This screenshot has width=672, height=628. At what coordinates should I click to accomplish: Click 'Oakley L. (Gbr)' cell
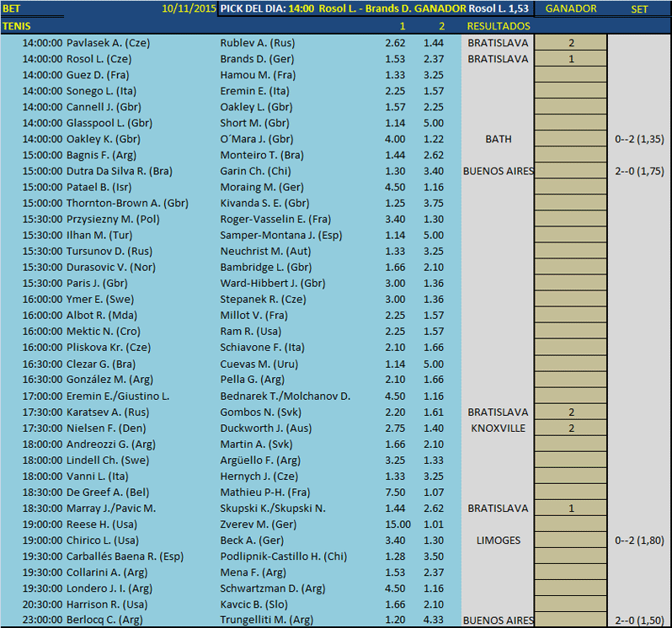tap(256, 107)
